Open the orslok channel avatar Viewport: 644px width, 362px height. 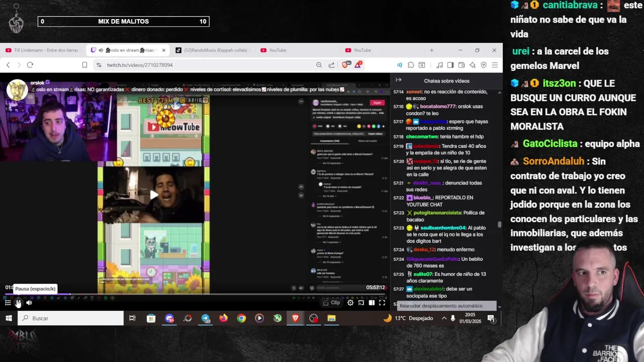point(17,90)
